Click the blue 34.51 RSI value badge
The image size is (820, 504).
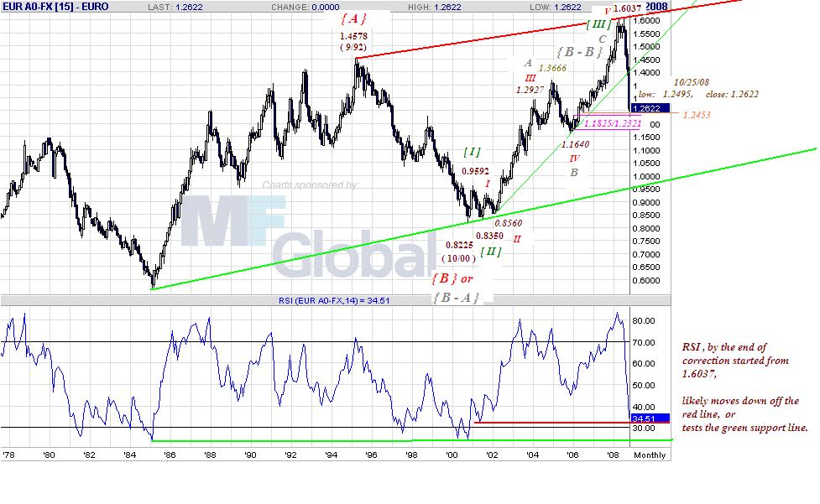650,418
